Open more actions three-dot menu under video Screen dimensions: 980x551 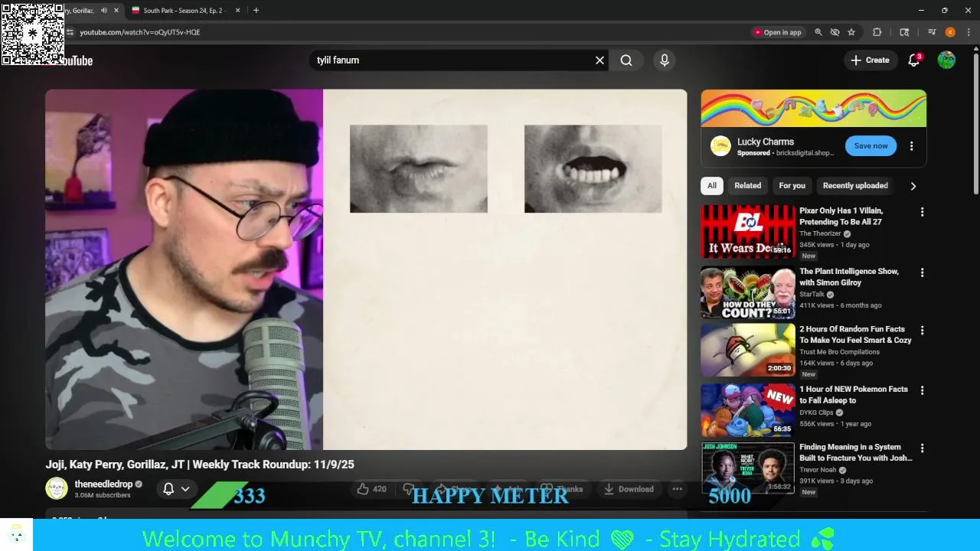coord(677,489)
